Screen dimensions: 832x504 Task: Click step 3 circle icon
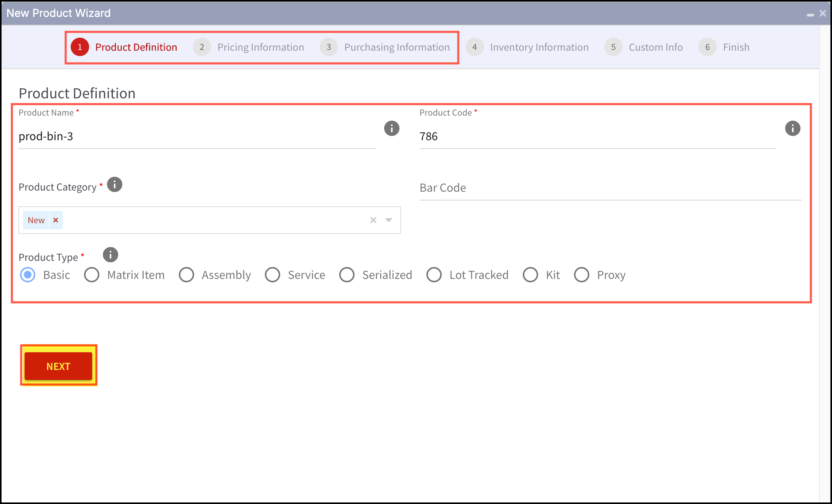click(329, 47)
